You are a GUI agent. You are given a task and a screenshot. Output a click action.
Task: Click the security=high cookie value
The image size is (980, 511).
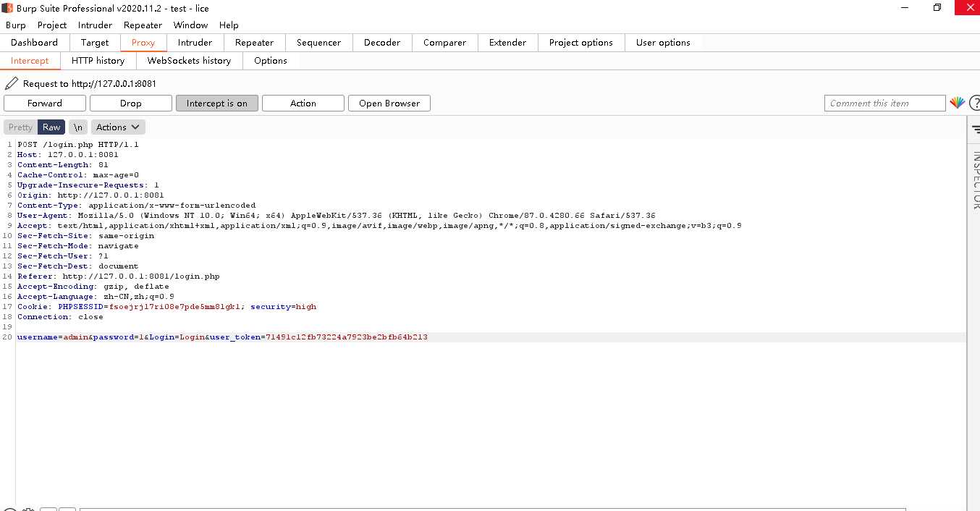click(x=284, y=306)
